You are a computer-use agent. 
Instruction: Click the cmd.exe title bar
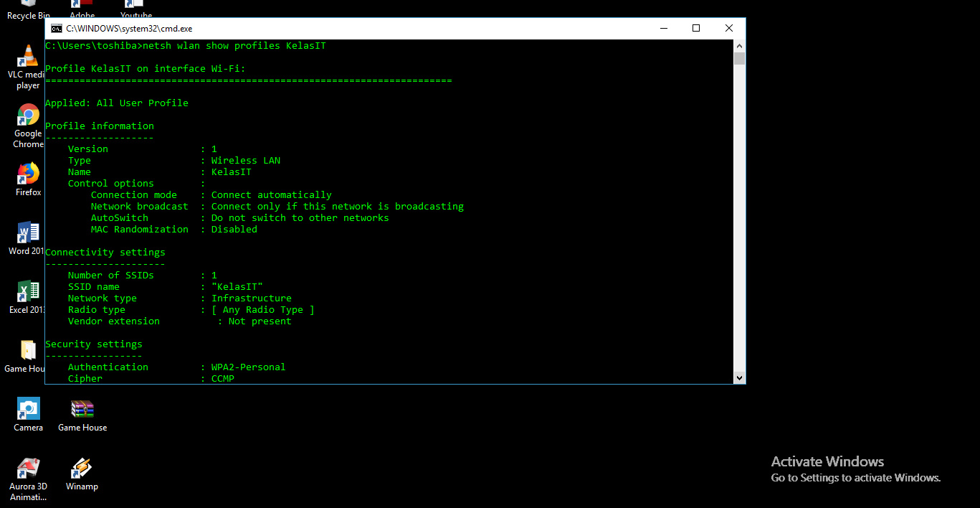tap(358, 28)
